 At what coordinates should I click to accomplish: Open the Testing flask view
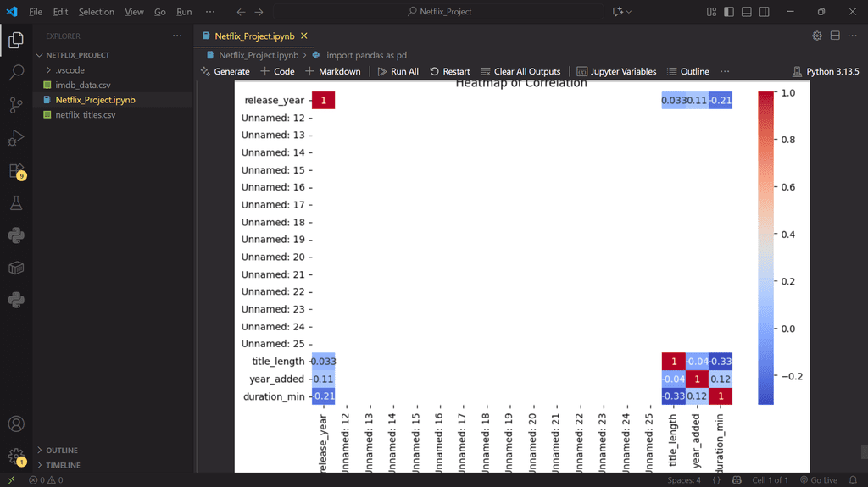click(x=16, y=203)
